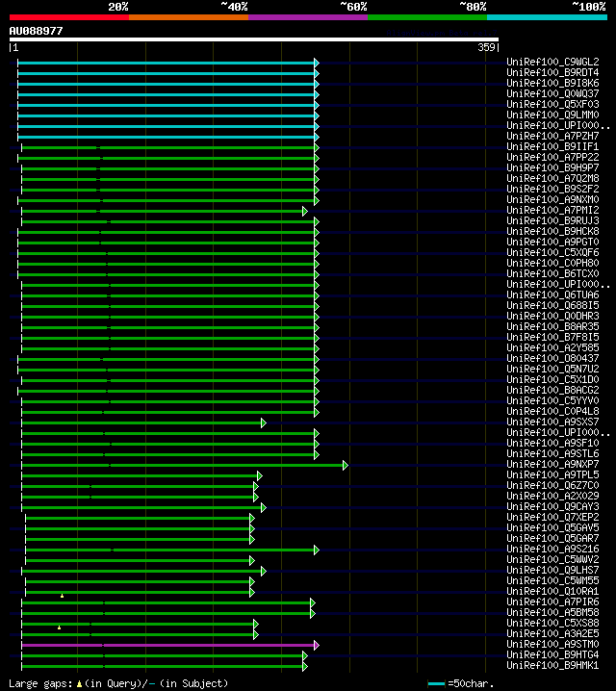Click hit label UniRef100_O80437
Screen dimensions: 616x691
point(552,358)
